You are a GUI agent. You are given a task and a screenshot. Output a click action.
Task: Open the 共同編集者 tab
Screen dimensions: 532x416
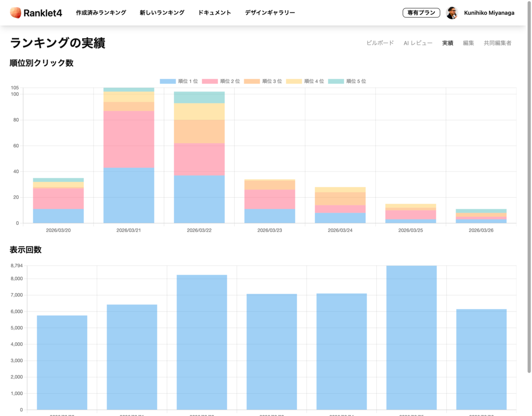point(497,43)
